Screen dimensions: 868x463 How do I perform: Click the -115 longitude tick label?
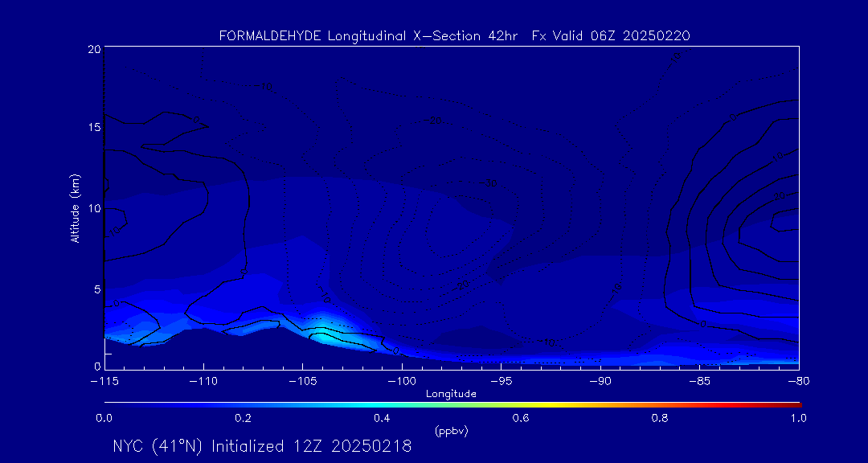(x=104, y=382)
